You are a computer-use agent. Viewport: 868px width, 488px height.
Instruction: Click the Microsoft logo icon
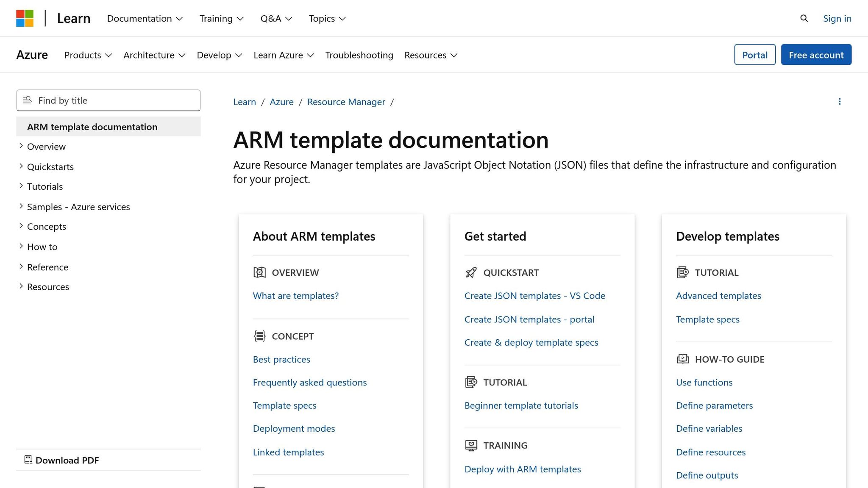(25, 18)
